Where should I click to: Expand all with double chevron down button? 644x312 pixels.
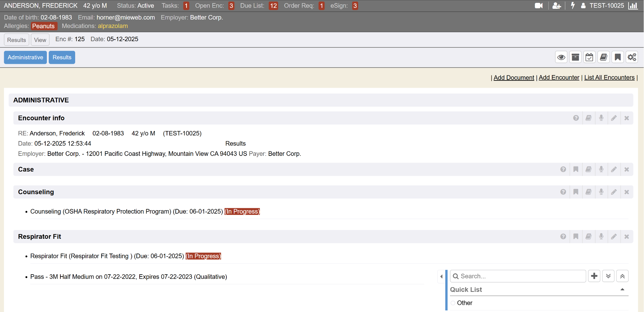coord(608,276)
